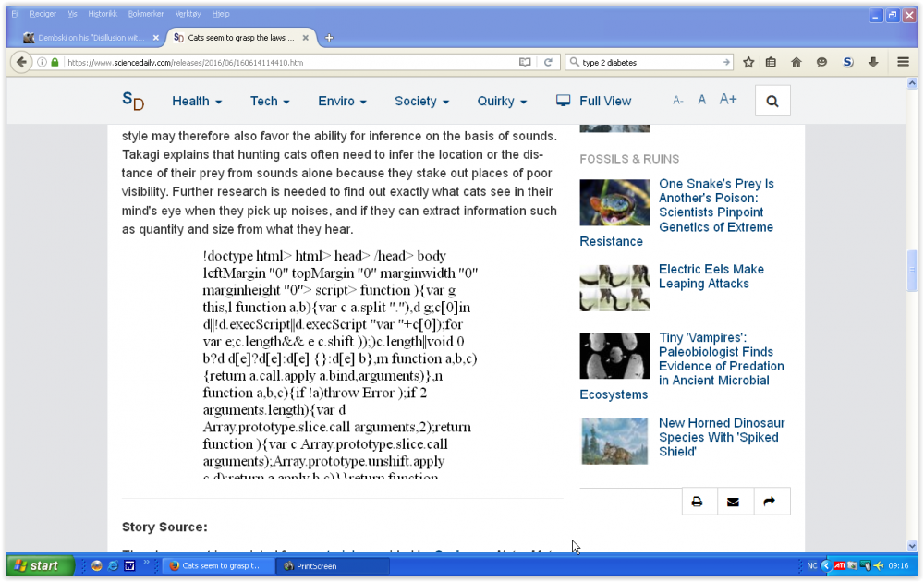Open the Firefox downloads arrow
Image resolution: width=924 pixels, height=582 pixels.
873,62
